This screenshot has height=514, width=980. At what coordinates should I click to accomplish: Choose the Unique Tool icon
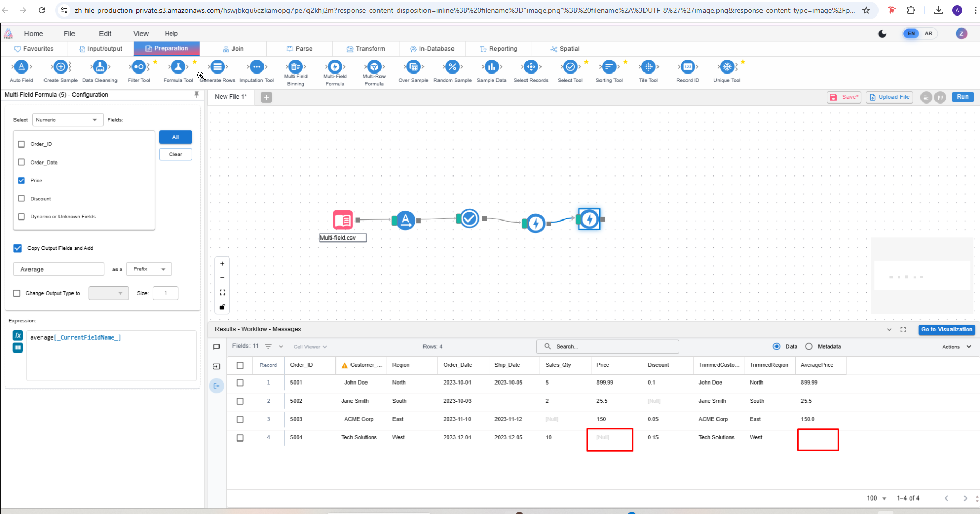tap(727, 67)
